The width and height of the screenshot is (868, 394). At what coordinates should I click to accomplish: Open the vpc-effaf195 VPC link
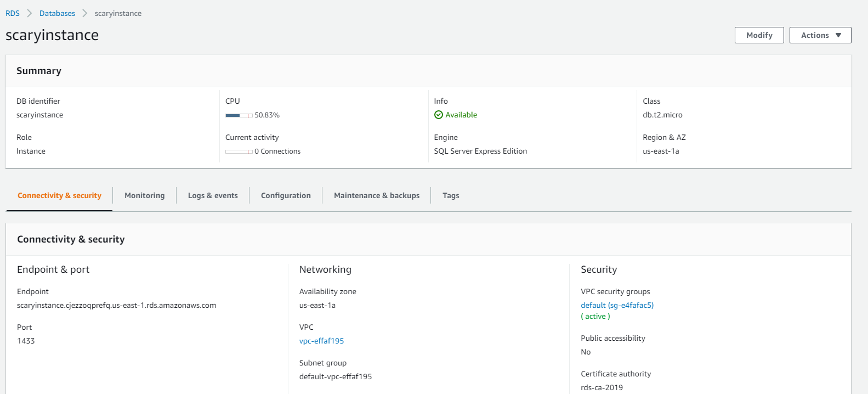[322, 341]
